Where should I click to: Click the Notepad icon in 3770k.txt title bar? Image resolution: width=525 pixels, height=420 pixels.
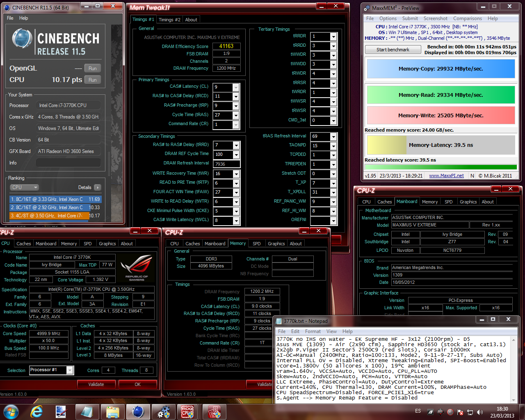(x=279, y=321)
